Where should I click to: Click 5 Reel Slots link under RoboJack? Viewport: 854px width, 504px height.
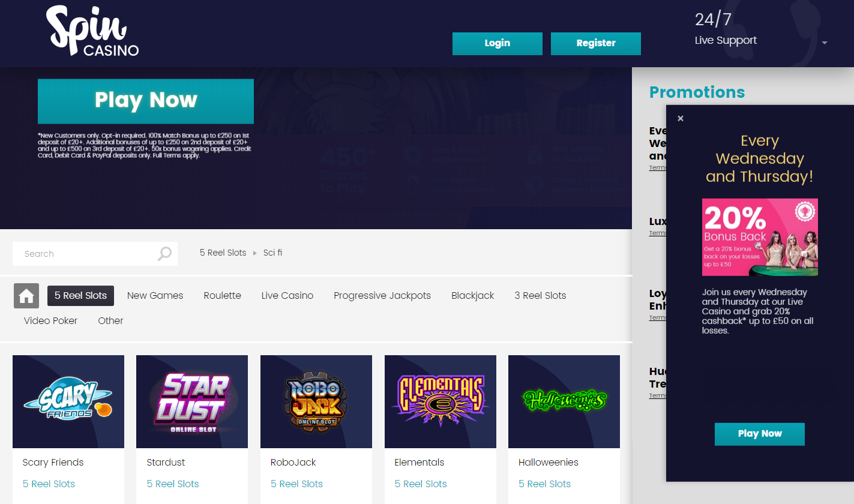[x=296, y=484]
